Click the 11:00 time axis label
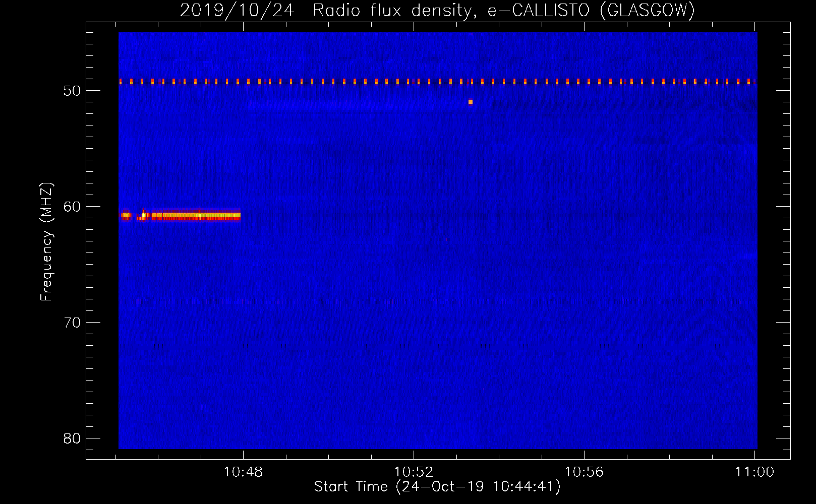 coord(754,472)
